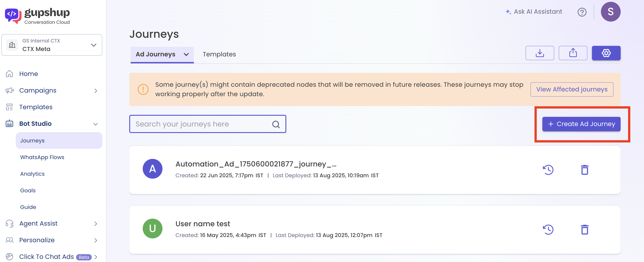Viewport: 644px width, 262px height.
Task: Open Analytics under Bot Studio
Action: 32,174
